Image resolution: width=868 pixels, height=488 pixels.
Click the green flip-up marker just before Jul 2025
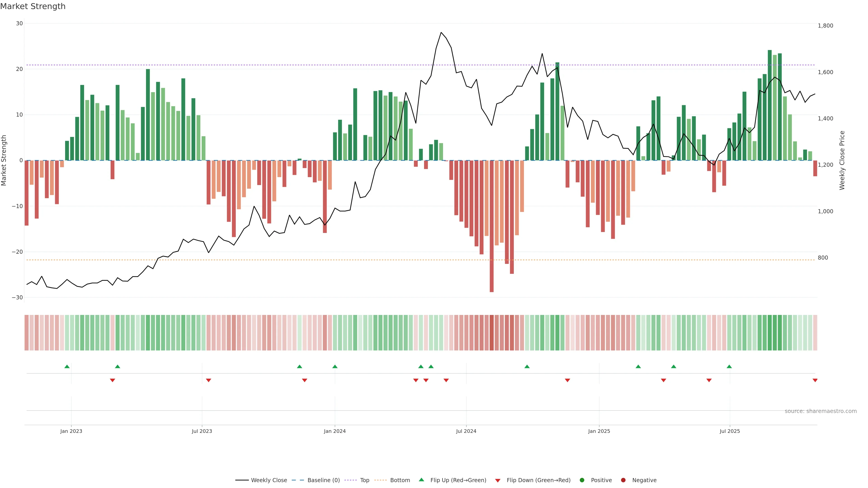tap(729, 366)
